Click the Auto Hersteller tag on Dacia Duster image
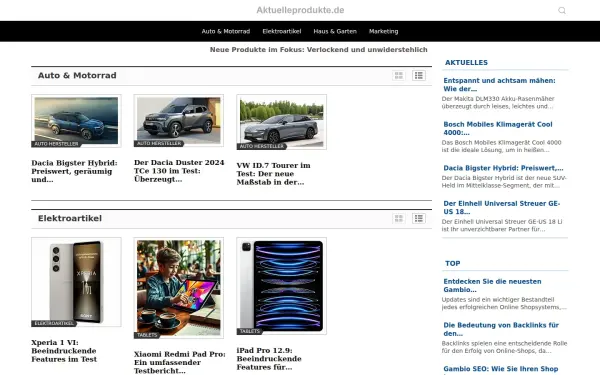Image resolution: width=600 pixels, height=375 pixels. click(159, 143)
